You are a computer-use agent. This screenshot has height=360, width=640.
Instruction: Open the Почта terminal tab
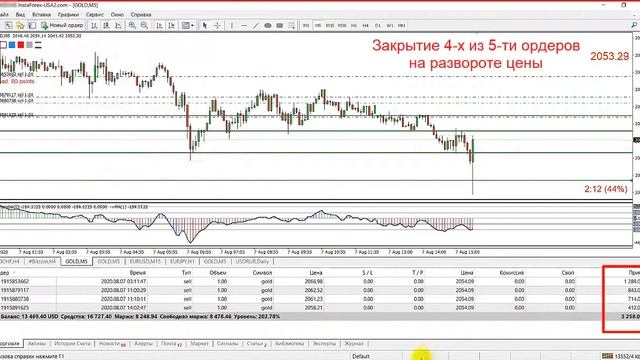tap(171, 344)
